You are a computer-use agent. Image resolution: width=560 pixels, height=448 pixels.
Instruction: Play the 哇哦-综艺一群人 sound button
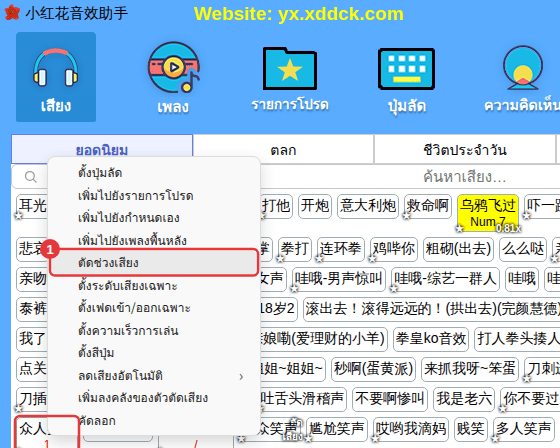tap(445, 279)
